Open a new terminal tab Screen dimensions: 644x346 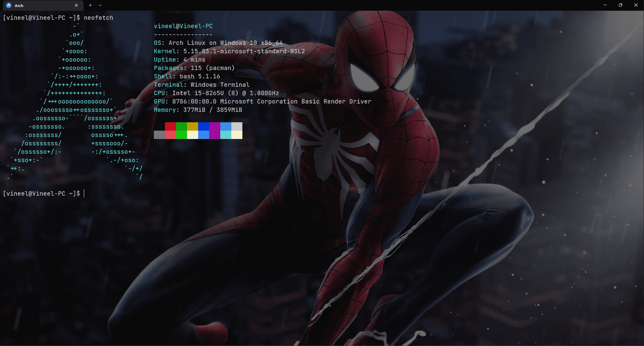[x=90, y=5]
